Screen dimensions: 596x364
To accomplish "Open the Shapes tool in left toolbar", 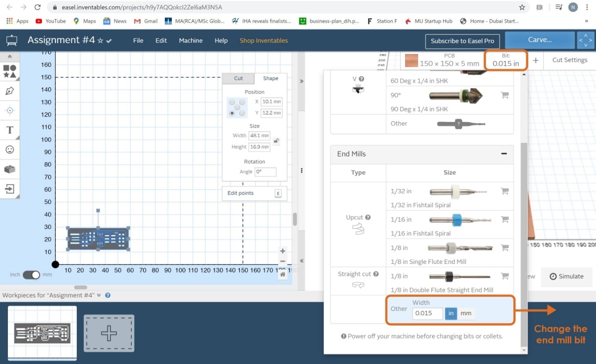I will (10, 71).
